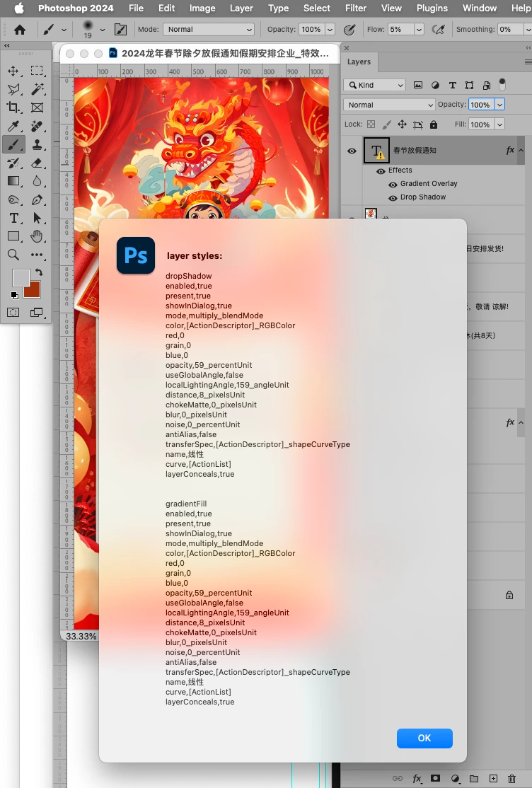Hide all Effects on the layer
532x788 pixels.
tap(381, 171)
